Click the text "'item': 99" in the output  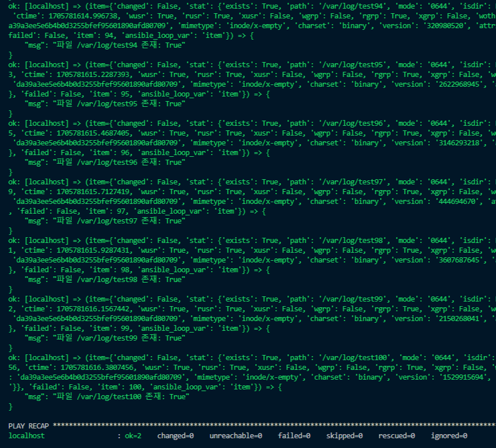tap(109, 328)
